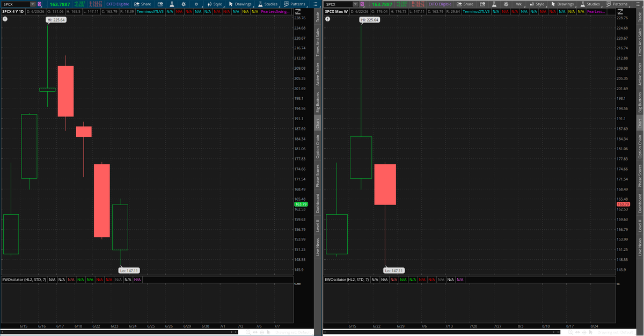Image resolution: width=644 pixels, height=336 pixels.
Task: Open Patterns menu in right chart
Action: pyautogui.click(x=616, y=4)
